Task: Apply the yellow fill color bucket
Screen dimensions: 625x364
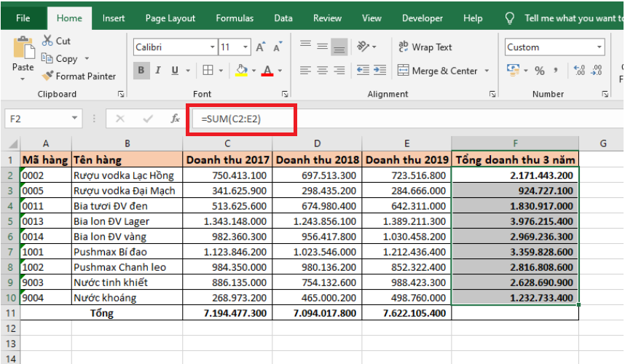Action: pyautogui.click(x=241, y=71)
